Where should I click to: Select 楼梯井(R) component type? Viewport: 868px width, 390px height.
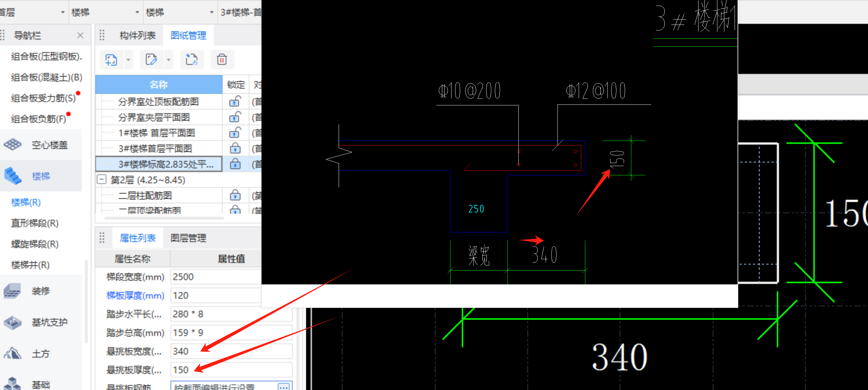[30, 265]
